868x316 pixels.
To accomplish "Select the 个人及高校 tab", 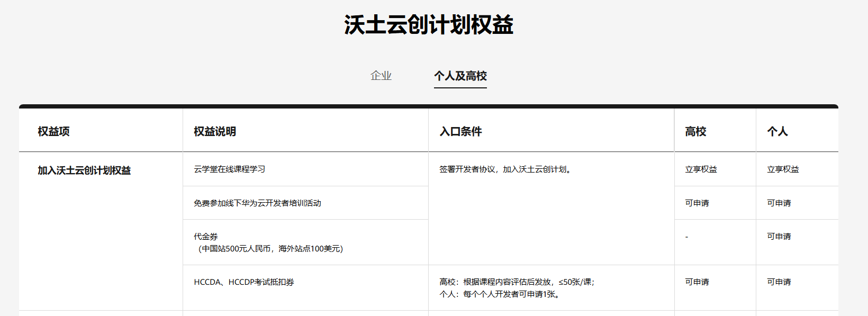I will [460, 76].
